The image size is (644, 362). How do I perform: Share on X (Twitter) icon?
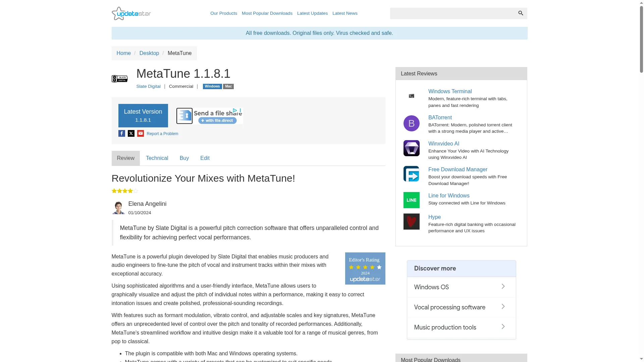[131, 133]
